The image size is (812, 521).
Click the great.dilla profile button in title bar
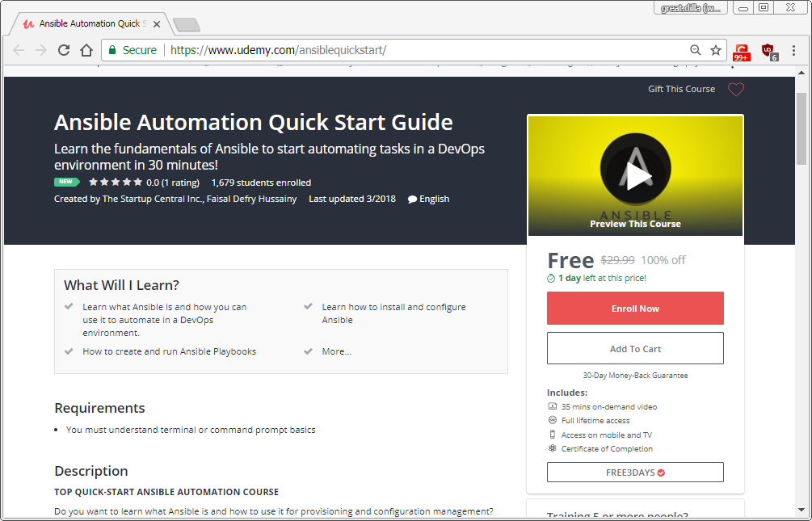[691, 8]
